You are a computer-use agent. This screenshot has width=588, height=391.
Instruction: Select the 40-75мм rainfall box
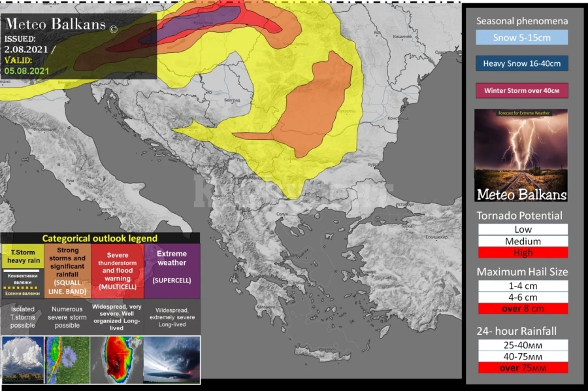coord(523,356)
